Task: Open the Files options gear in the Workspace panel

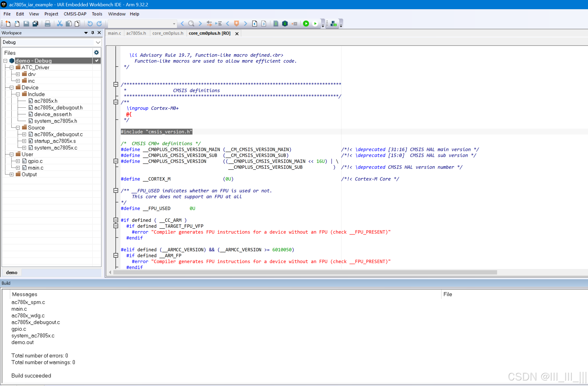Action: [97, 52]
